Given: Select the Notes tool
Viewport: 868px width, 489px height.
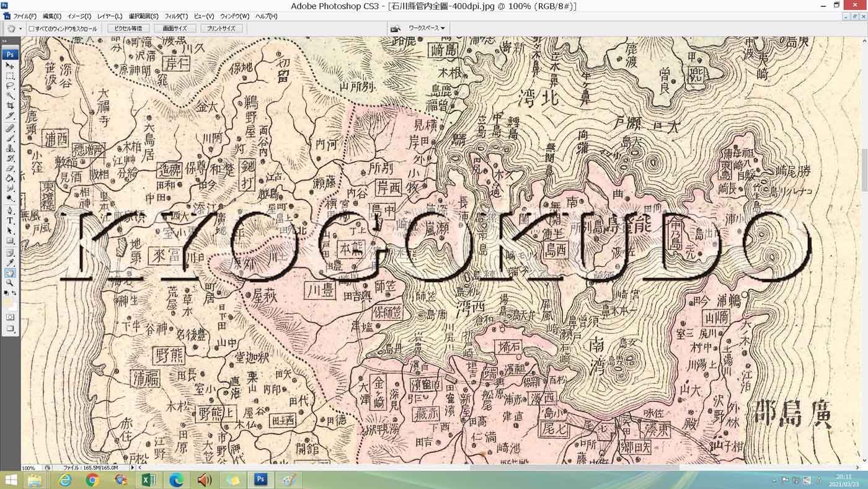Looking at the screenshot, I should point(10,253).
